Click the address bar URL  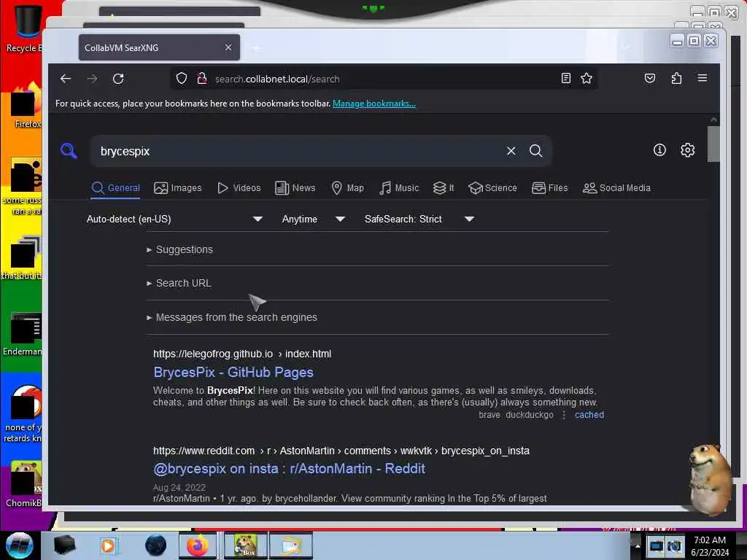click(x=277, y=79)
